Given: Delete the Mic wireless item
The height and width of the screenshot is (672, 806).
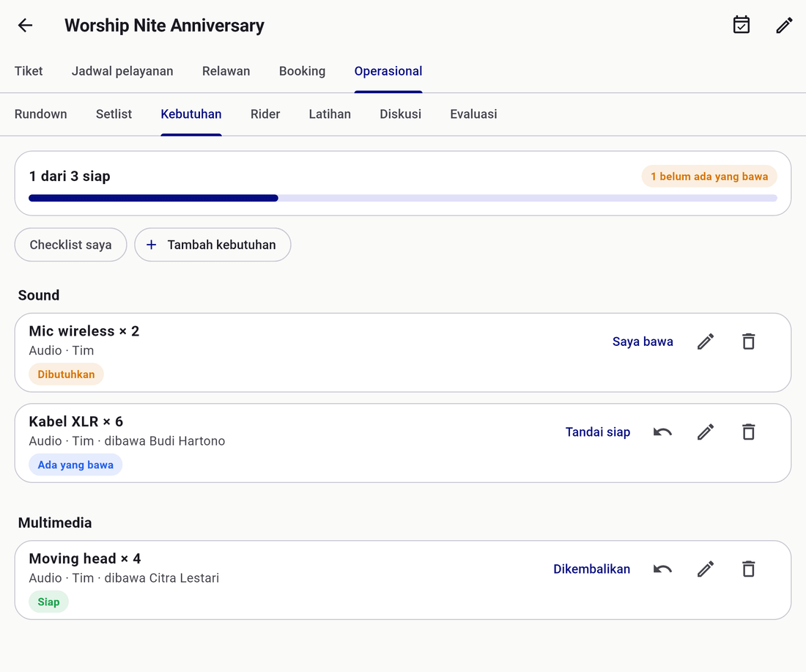Looking at the screenshot, I should (749, 341).
